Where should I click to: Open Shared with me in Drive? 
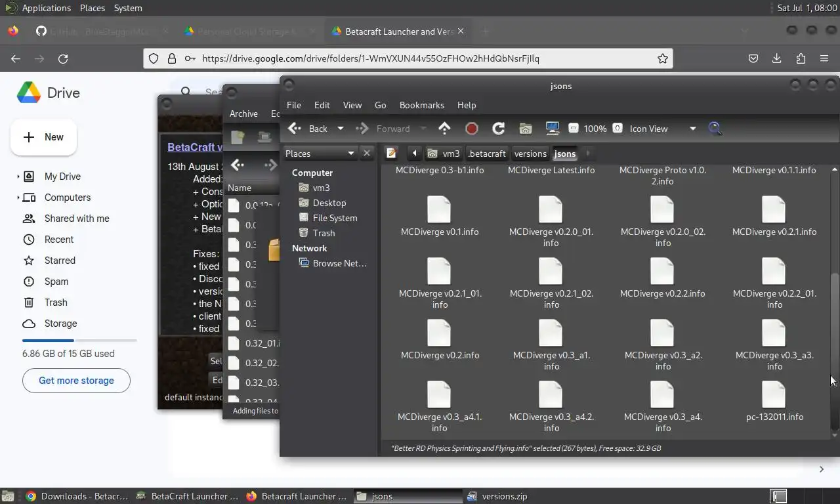click(x=77, y=219)
